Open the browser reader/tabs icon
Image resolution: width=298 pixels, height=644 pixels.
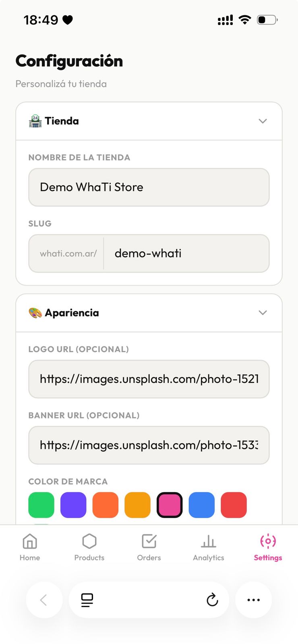(x=87, y=600)
